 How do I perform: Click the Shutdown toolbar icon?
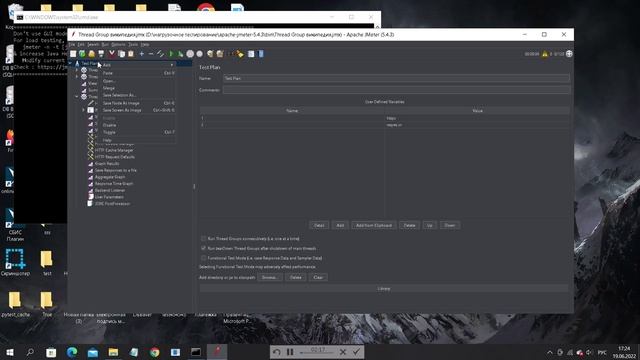click(200, 54)
